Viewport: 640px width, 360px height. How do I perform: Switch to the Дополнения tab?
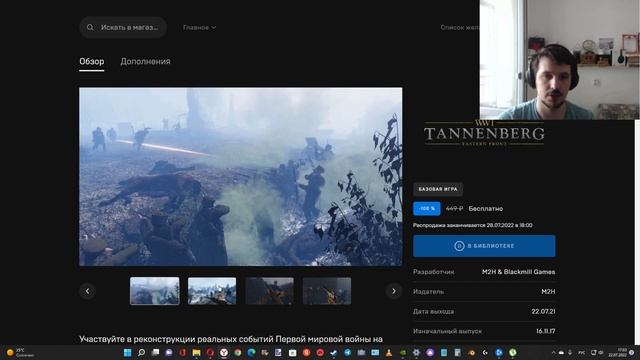click(x=145, y=62)
